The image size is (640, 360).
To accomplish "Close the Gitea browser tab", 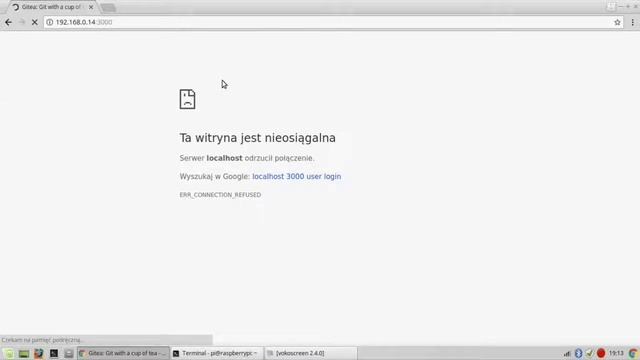I will [91, 7].
